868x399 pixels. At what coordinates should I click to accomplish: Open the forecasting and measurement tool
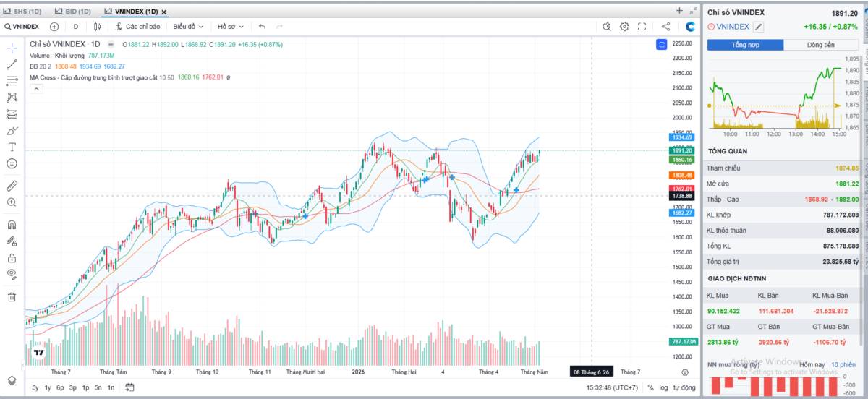click(12, 114)
